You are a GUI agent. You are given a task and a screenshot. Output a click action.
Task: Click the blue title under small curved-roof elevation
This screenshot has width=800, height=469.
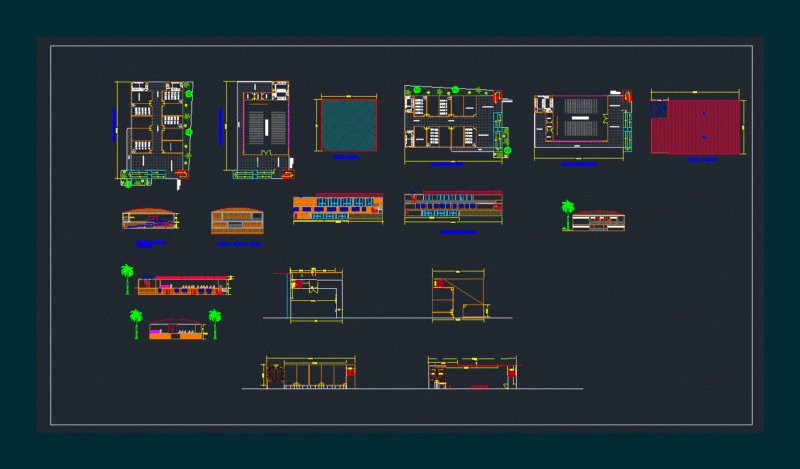(151, 243)
